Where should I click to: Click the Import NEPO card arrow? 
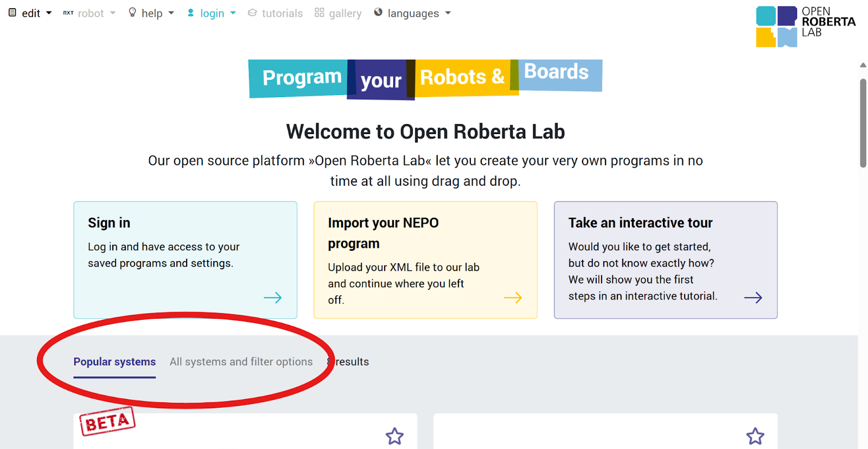point(513,298)
